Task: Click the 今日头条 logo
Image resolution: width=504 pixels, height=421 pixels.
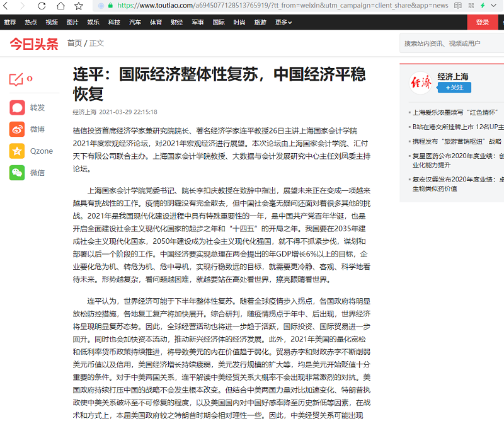Action: (33, 43)
